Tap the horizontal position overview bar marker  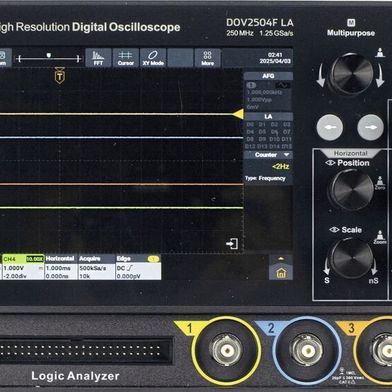pos(49,55)
